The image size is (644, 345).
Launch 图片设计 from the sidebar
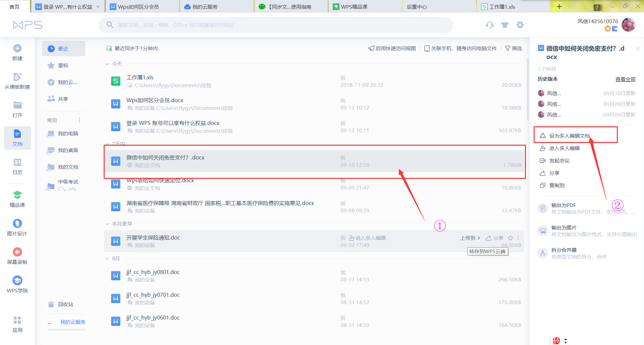pos(17,228)
